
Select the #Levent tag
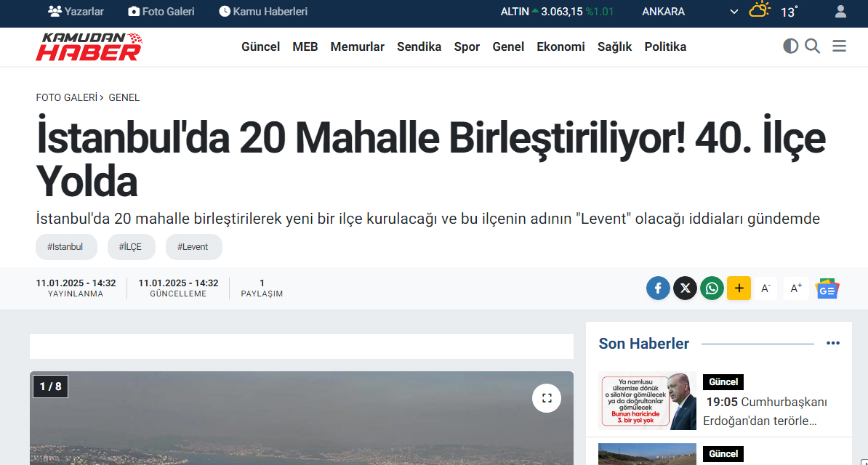click(x=194, y=247)
